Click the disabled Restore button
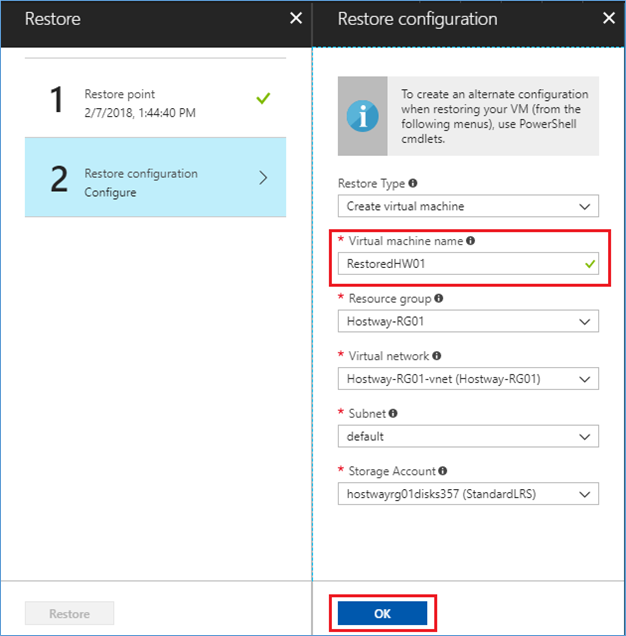 69,613
